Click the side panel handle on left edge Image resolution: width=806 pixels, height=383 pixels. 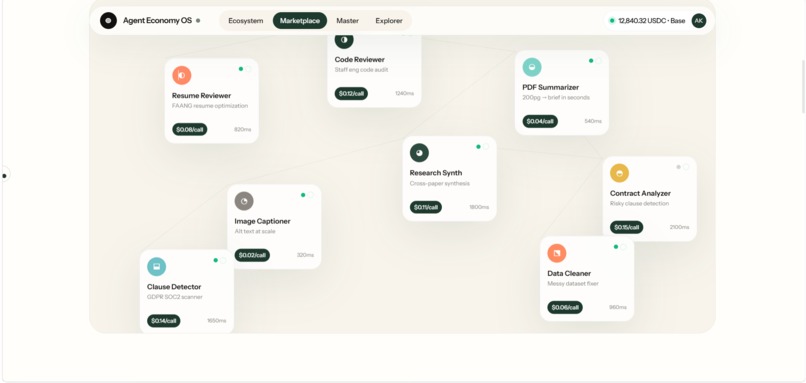click(x=5, y=175)
